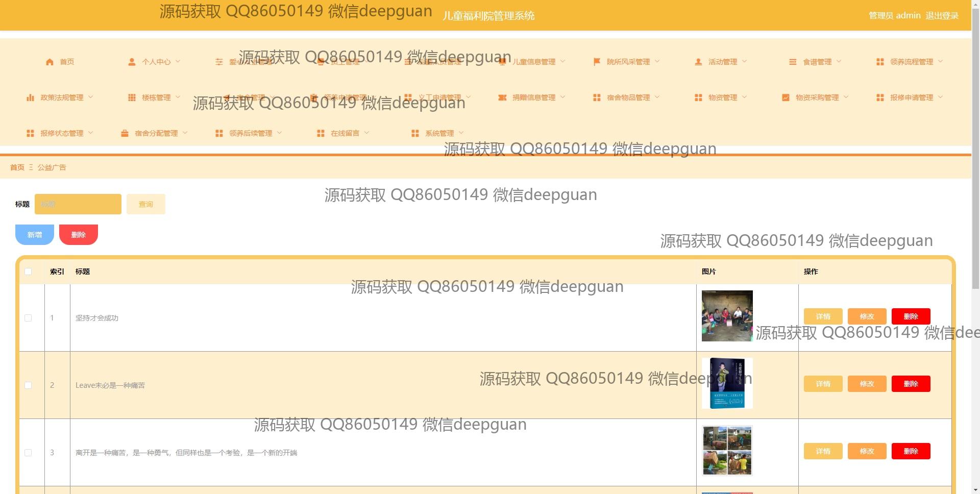Expand the 楼栋管理 dropdown arrow

[178, 97]
